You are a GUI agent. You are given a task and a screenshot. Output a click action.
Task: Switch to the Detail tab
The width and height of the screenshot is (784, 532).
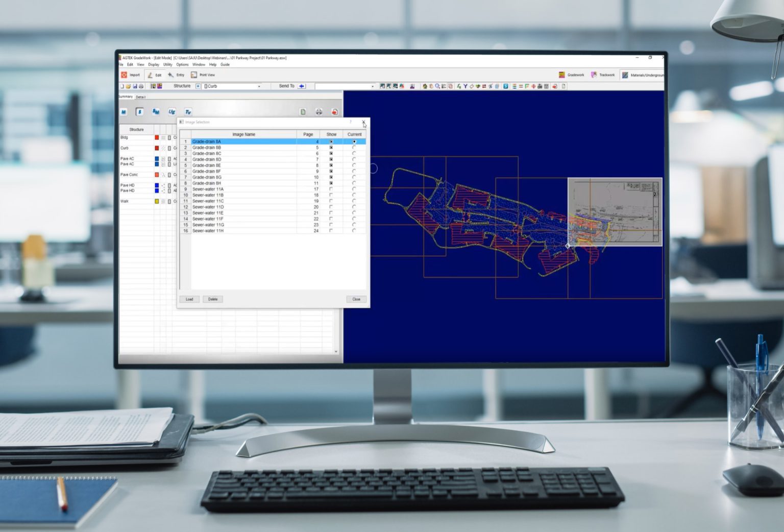140,97
